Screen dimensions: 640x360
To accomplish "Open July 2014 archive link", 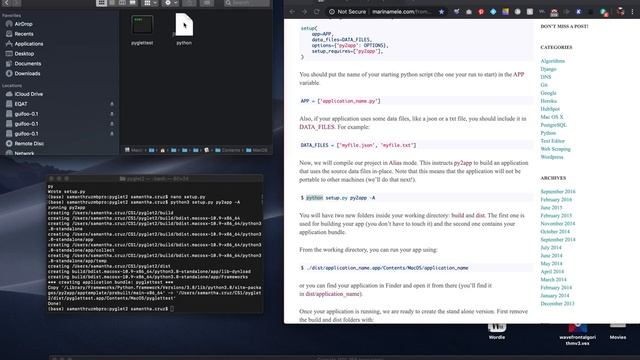I will 551,247.
